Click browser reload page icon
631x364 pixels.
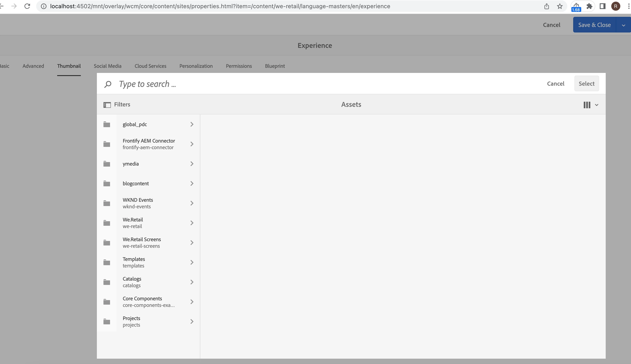pos(27,6)
